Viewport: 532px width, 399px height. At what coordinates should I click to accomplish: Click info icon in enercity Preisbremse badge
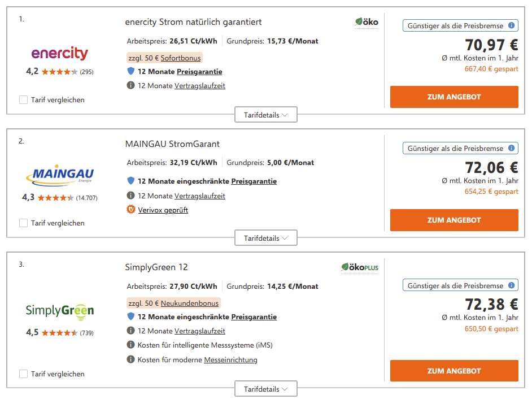point(511,25)
